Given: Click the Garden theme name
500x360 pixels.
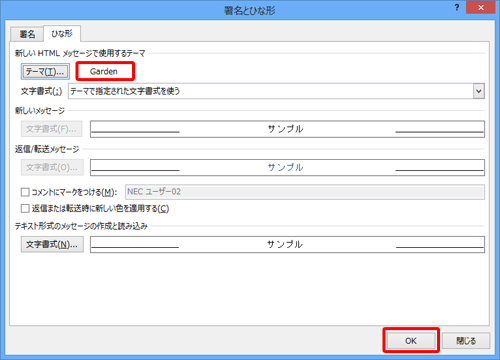Looking at the screenshot, I should [104, 71].
